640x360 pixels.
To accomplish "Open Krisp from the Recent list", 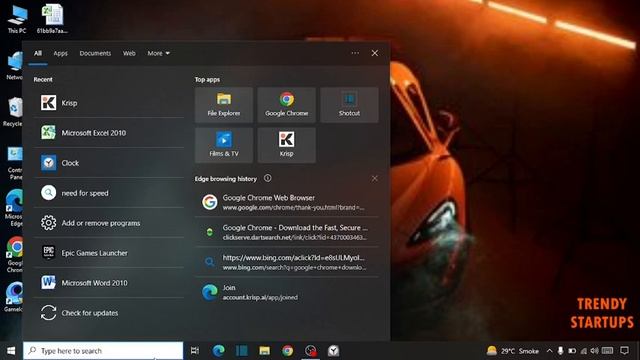I will click(109, 103).
